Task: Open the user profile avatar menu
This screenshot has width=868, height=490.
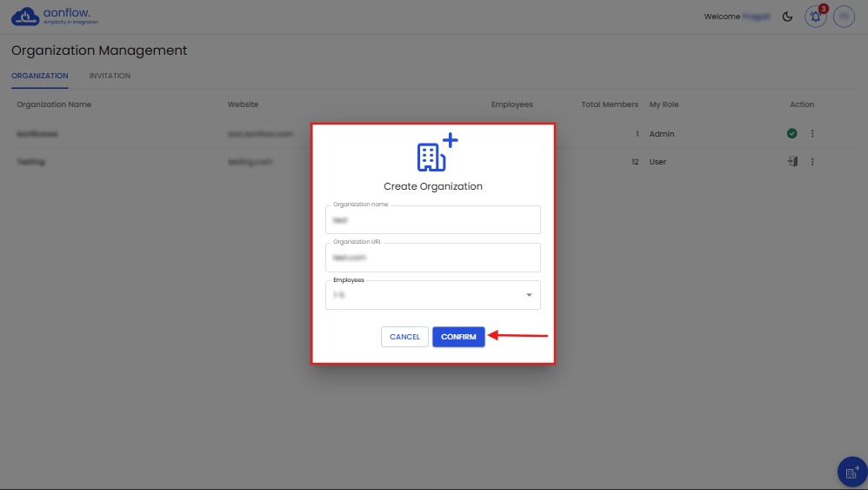Action: click(x=844, y=17)
